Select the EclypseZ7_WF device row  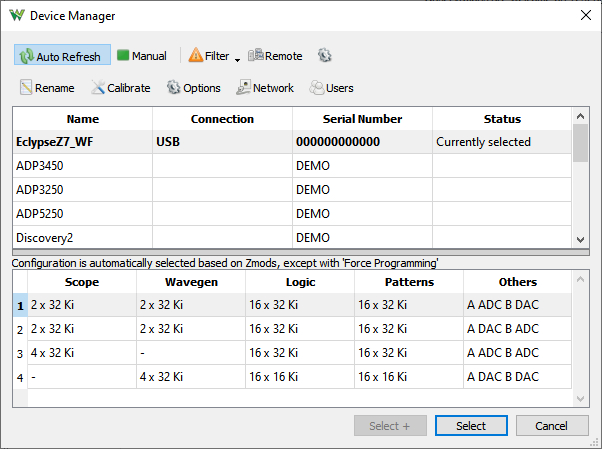[x=292, y=142]
